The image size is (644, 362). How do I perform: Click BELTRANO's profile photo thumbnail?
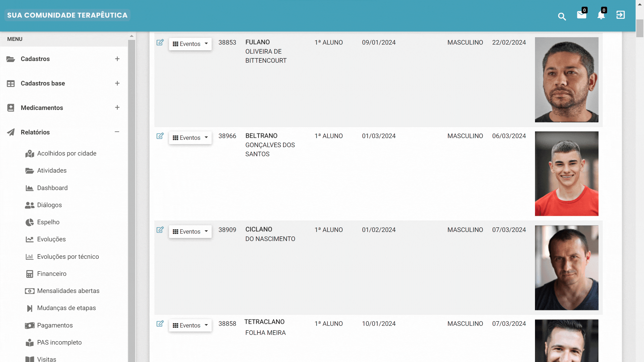(x=567, y=174)
